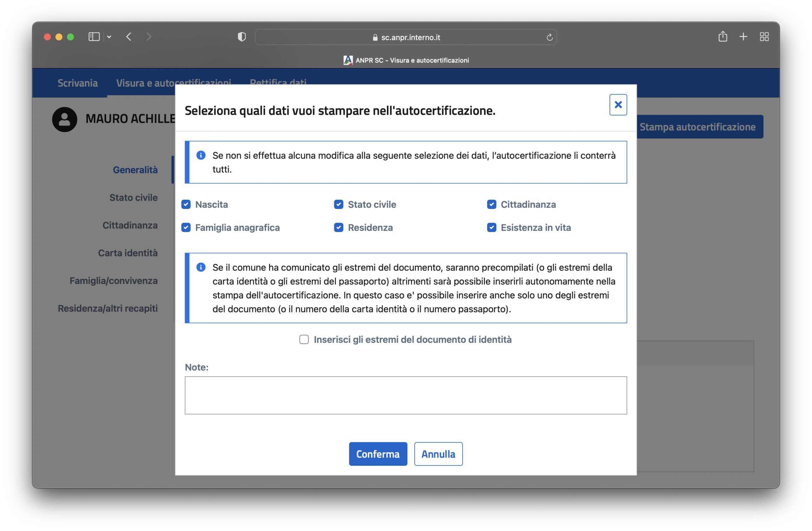The width and height of the screenshot is (812, 531).
Task: Close the dialog with the X icon
Action: [618, 105]
